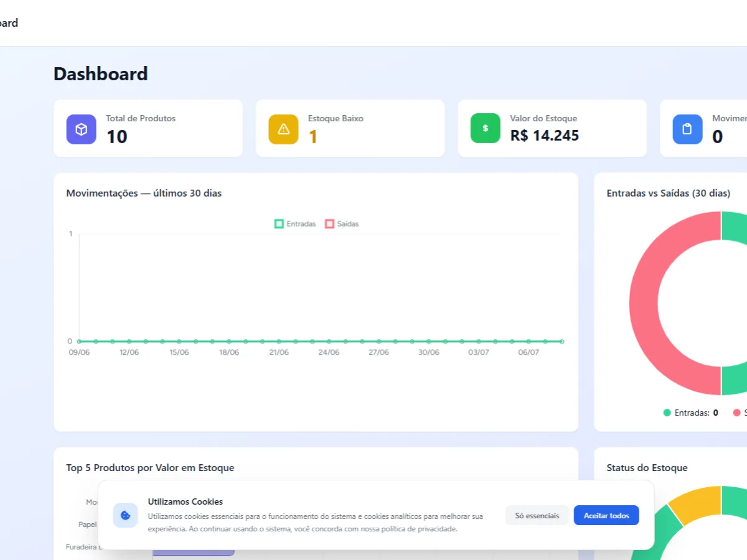Click the Movimentações — últimos 30 dias title

[x=144, y=193]
